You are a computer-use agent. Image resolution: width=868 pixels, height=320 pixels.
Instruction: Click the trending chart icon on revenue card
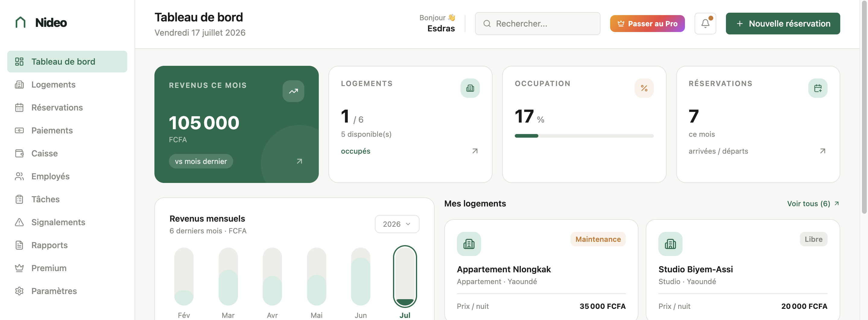click(293, 91)
